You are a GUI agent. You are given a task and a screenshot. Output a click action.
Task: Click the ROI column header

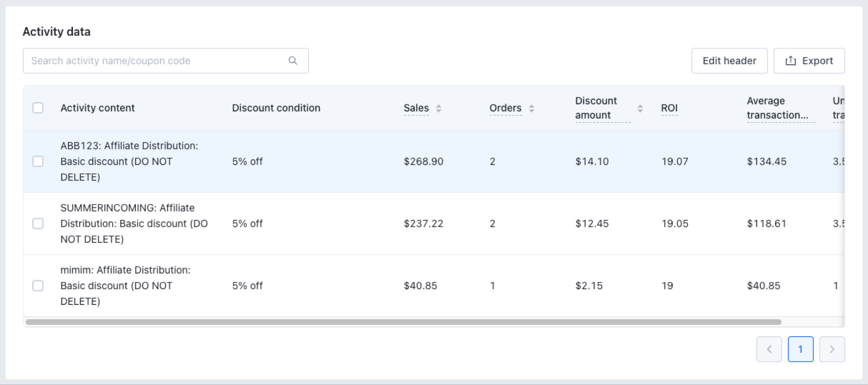(669, 108)
